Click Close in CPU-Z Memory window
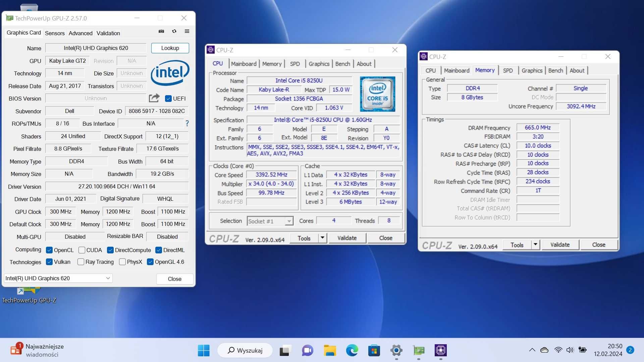 (599, 245)
